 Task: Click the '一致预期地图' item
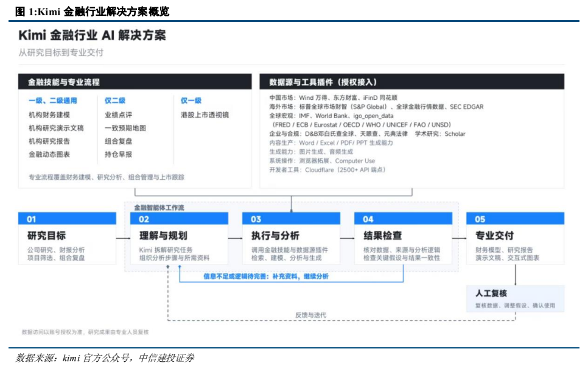tap(125, 128)
